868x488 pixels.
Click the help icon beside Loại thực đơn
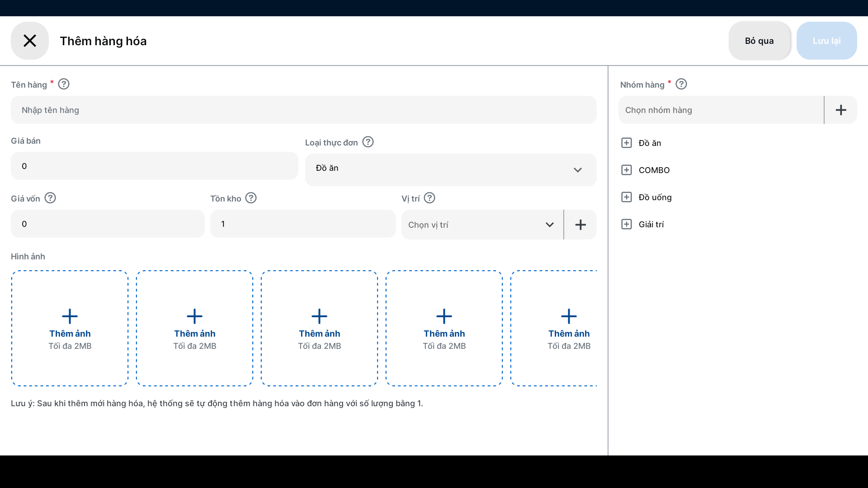click(368, 142)
